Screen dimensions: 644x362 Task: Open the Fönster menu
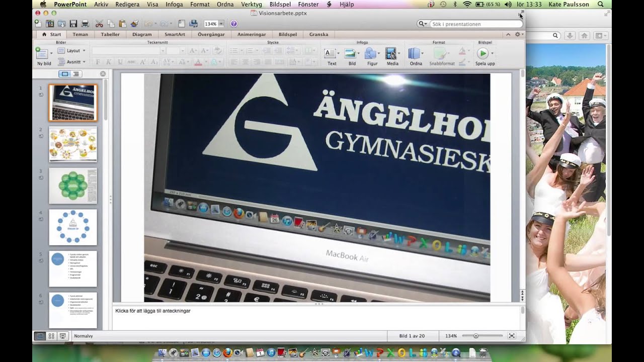[308, 4]
